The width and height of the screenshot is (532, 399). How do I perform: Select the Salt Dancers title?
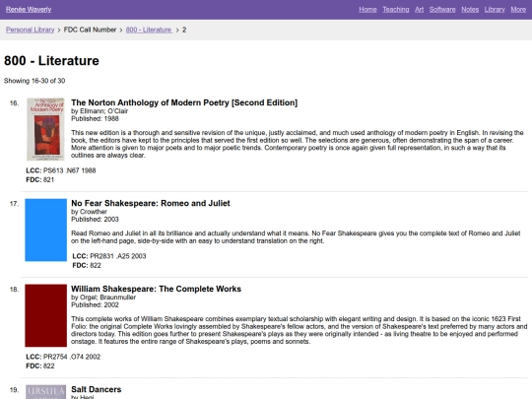(96, 389)
